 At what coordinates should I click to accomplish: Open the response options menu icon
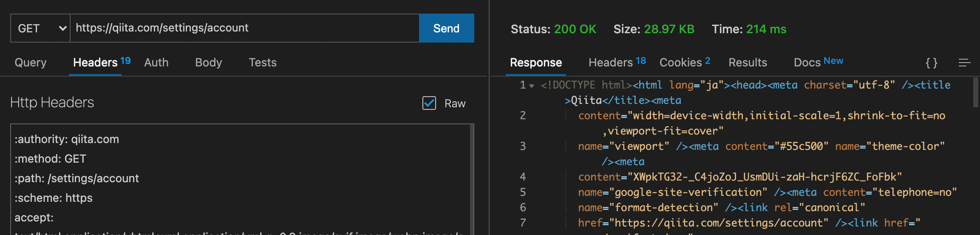964,63
